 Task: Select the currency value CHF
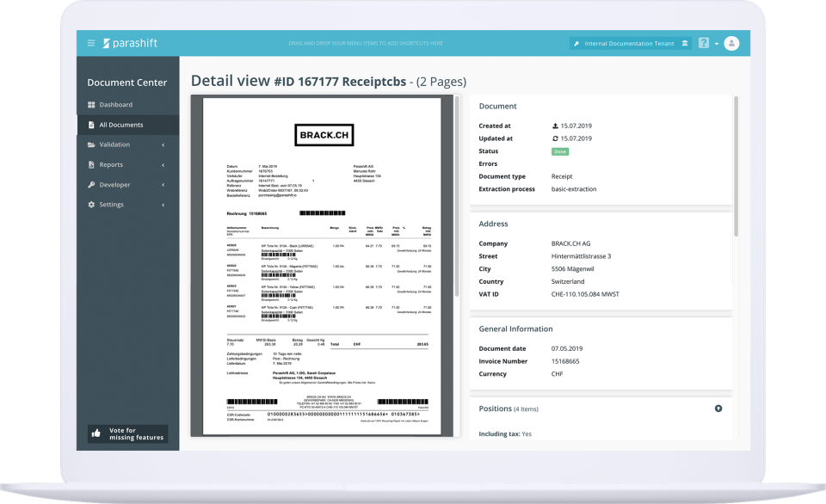tap(558, 374)
